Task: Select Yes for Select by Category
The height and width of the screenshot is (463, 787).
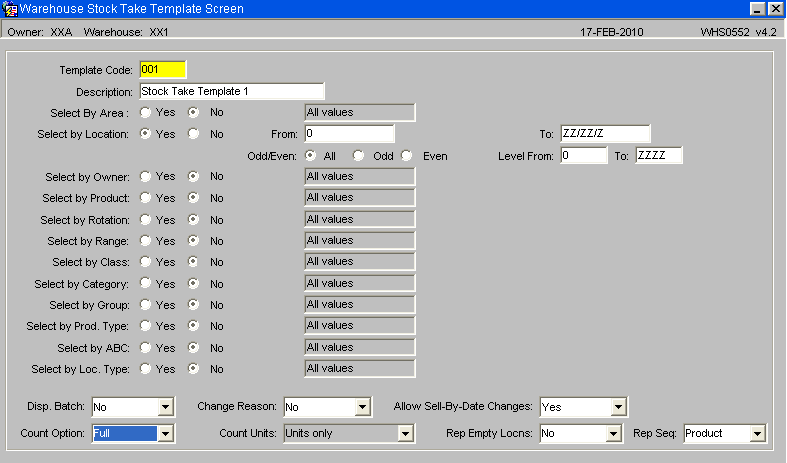Action: pyautogui.click(x=146, y=283)
